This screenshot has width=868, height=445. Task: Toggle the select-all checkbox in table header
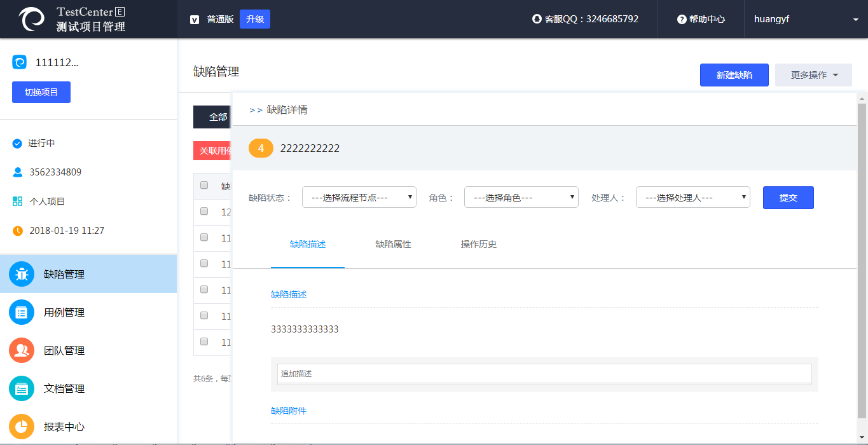click(204, 186)
